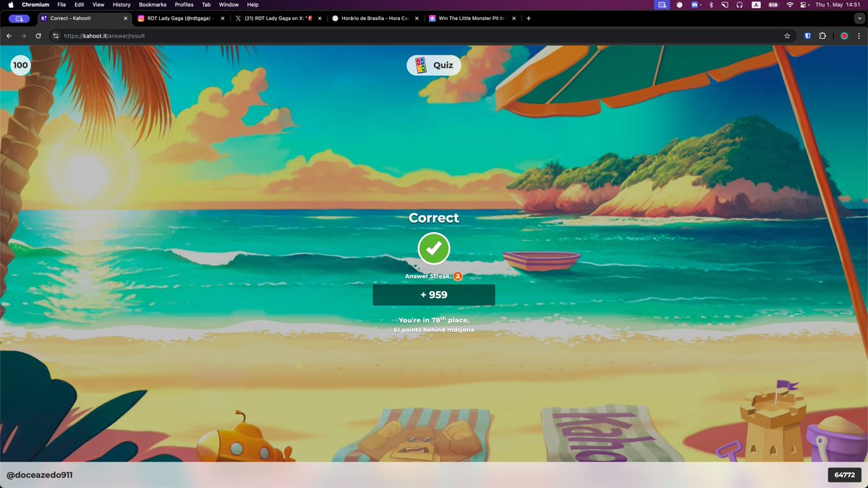The width and height of the screenshot is (868, 488).
Task: Click 'You're in 78th place' text
Action: coord(434,320)
